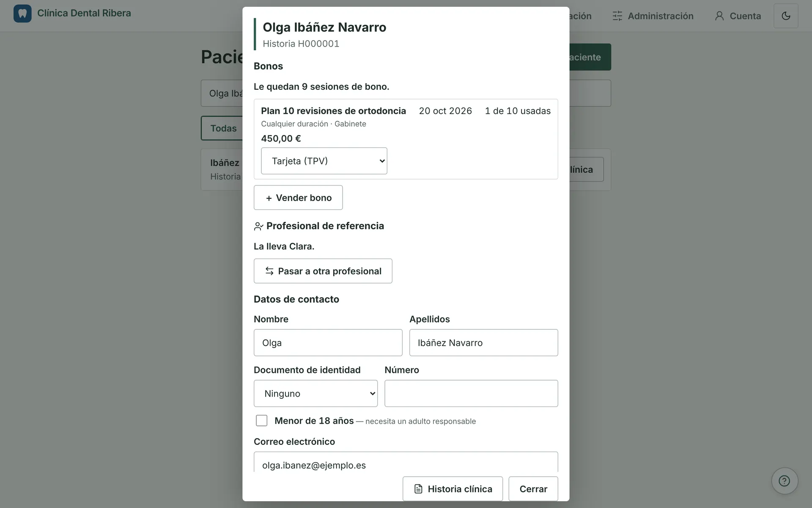Image resolution: width=812 pixels, height=508 pixels.
Task: Open the Documento de identidad dropdown
Action: pyautogui.click(x=315, y=393)
